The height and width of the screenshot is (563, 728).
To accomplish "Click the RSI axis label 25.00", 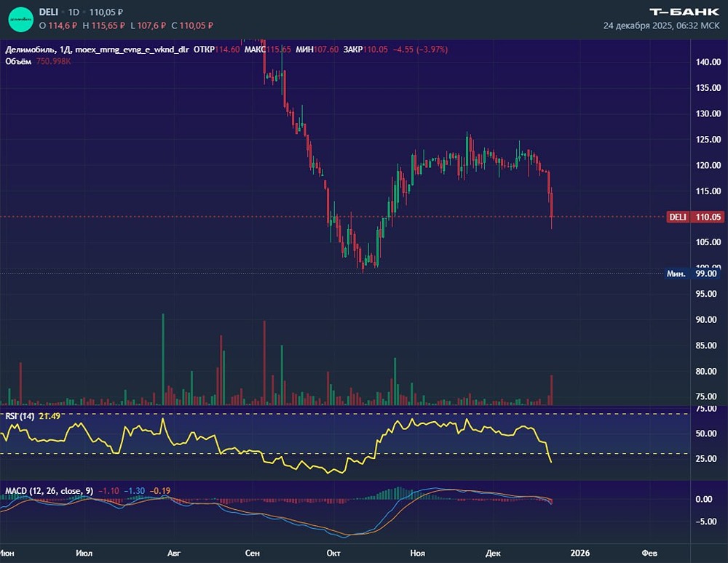I will (x=706, y=459).
